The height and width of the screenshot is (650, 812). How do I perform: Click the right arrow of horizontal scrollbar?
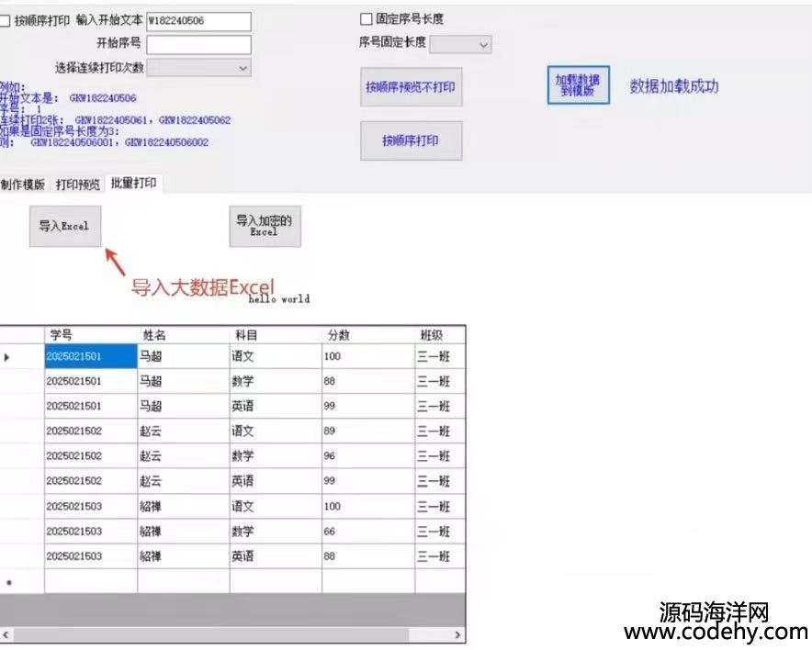tap(459, 635)
